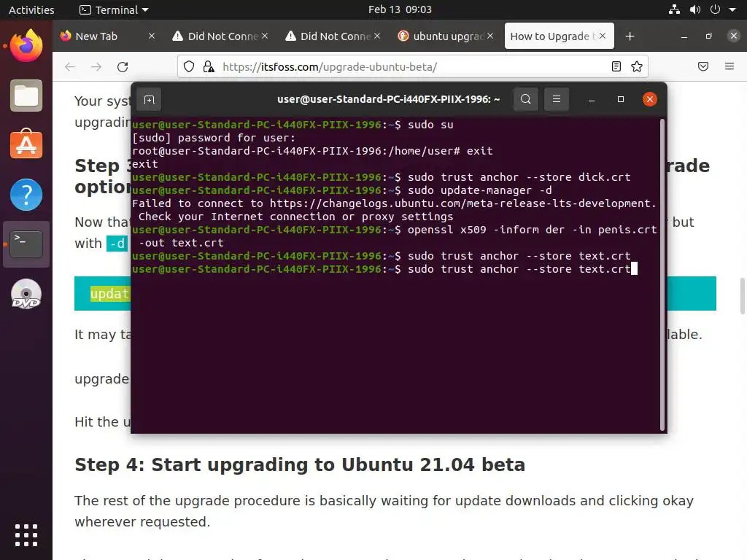
Task: Search in the terminal
Action: [526, 99]
